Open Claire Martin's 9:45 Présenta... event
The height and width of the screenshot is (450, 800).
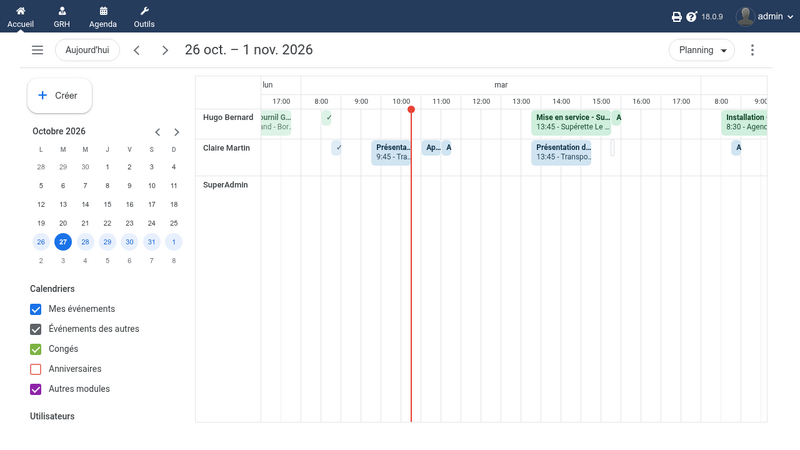(x=391, y=153)
